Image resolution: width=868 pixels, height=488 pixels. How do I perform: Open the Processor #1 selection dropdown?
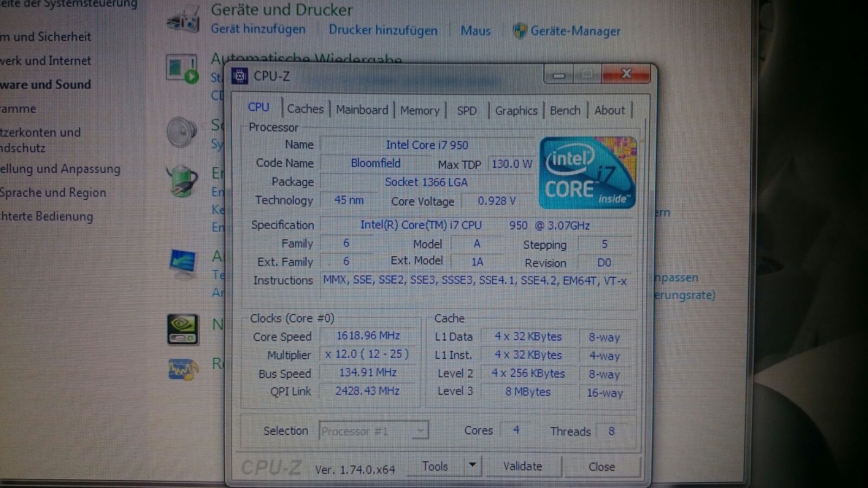click(x=373, y=431)
